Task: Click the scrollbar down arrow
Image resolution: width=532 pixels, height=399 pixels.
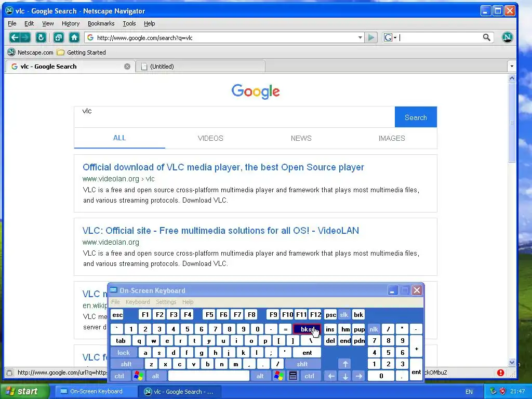Action: click(x=512, y=362)
